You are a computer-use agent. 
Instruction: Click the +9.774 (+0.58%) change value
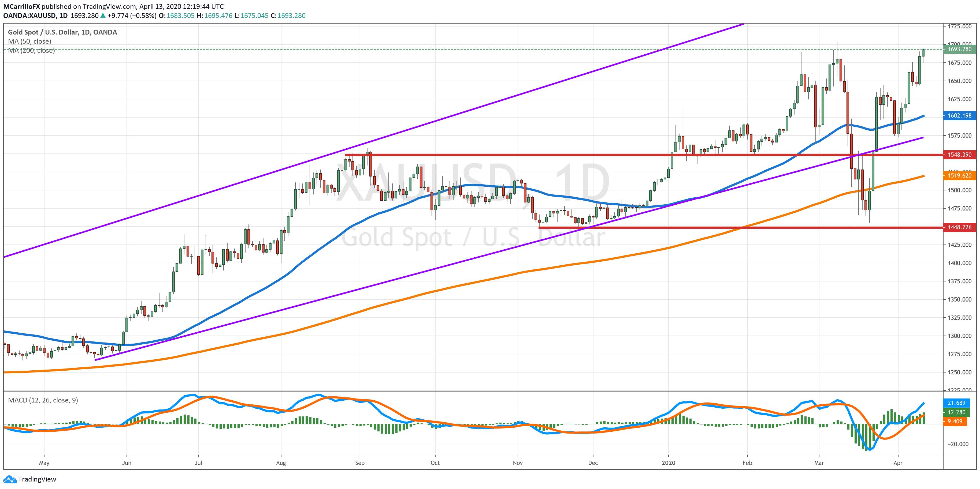tap(132, 16)
